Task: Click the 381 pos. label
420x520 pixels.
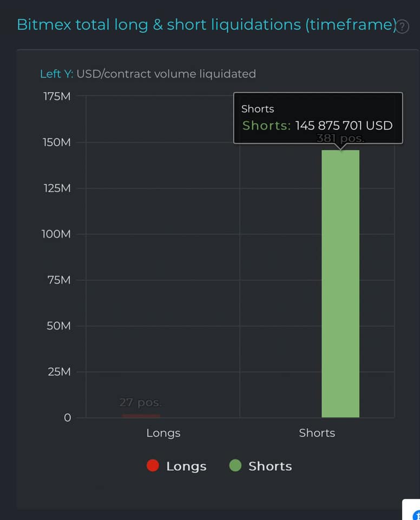Action: 340,138
